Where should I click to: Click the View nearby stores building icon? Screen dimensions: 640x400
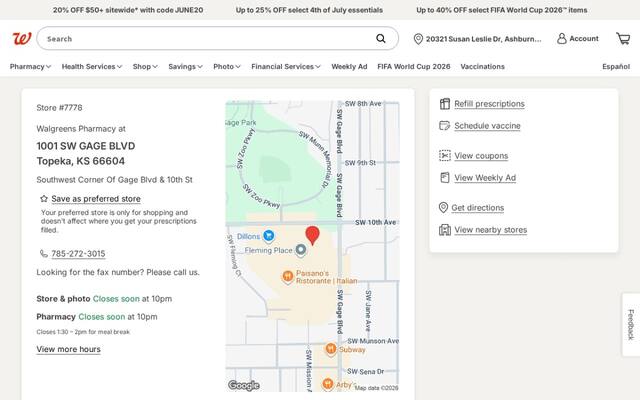click(x=444, y=229)
